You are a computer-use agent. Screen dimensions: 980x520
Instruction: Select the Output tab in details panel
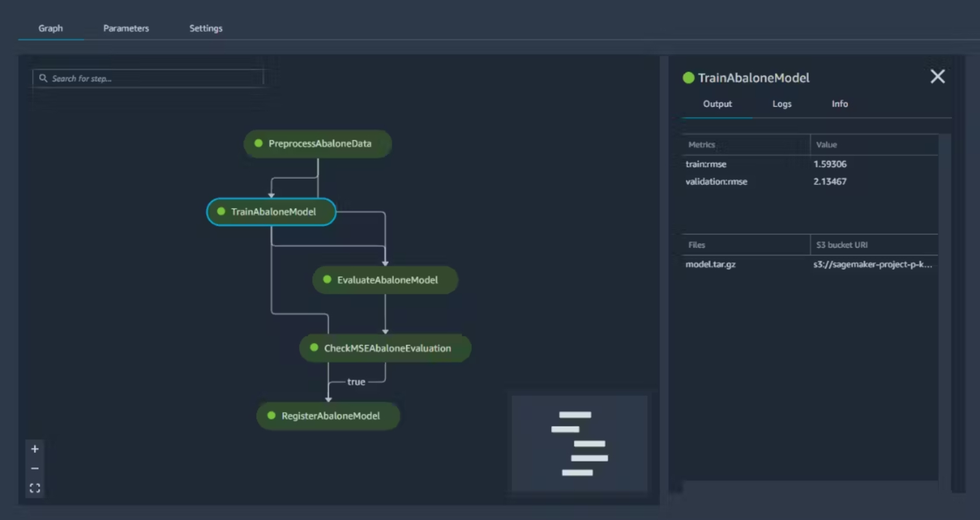click(717, 104)
